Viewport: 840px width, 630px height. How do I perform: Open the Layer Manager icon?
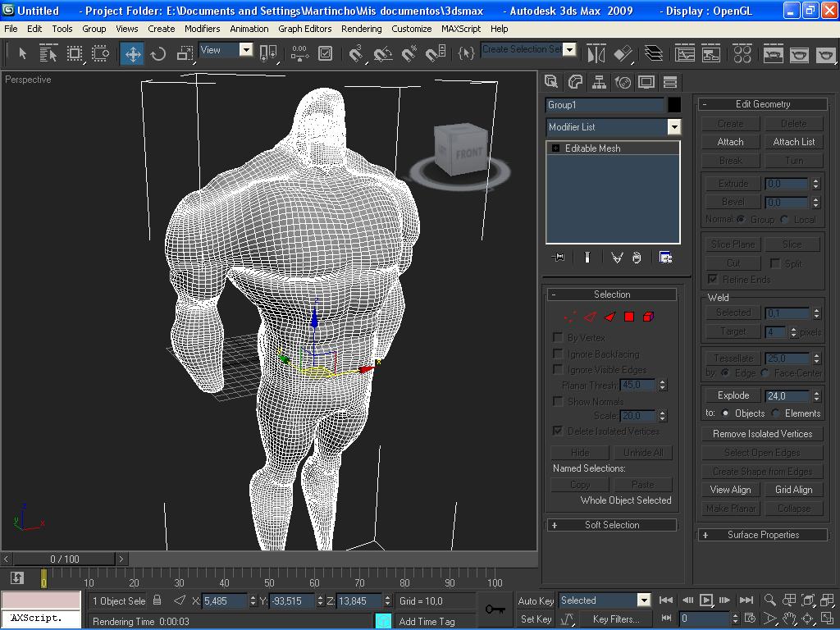click(x=654, y=53)
